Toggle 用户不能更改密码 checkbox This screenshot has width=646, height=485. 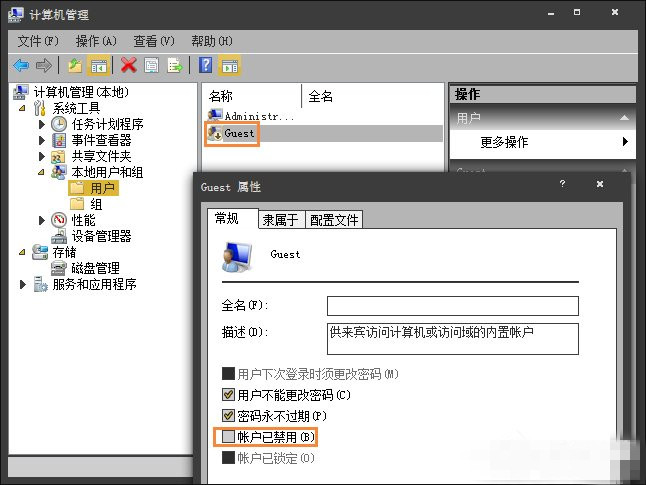tap(228, 394)
